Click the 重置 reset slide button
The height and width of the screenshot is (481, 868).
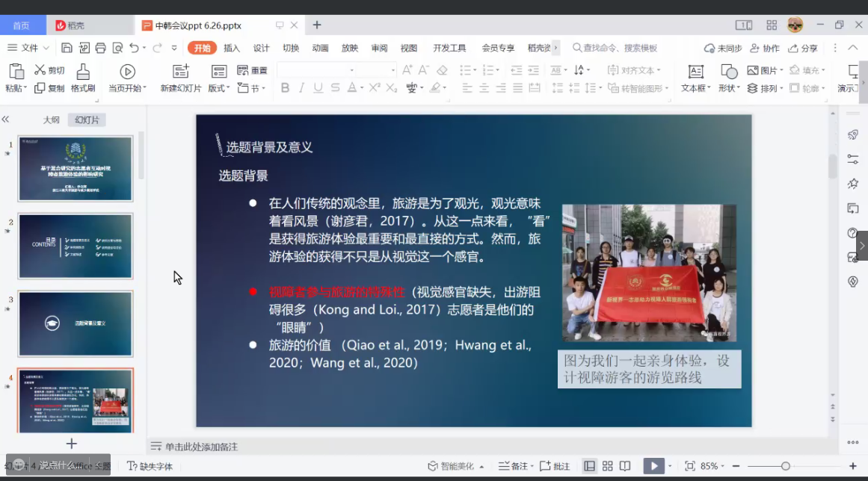click(252, 70)
